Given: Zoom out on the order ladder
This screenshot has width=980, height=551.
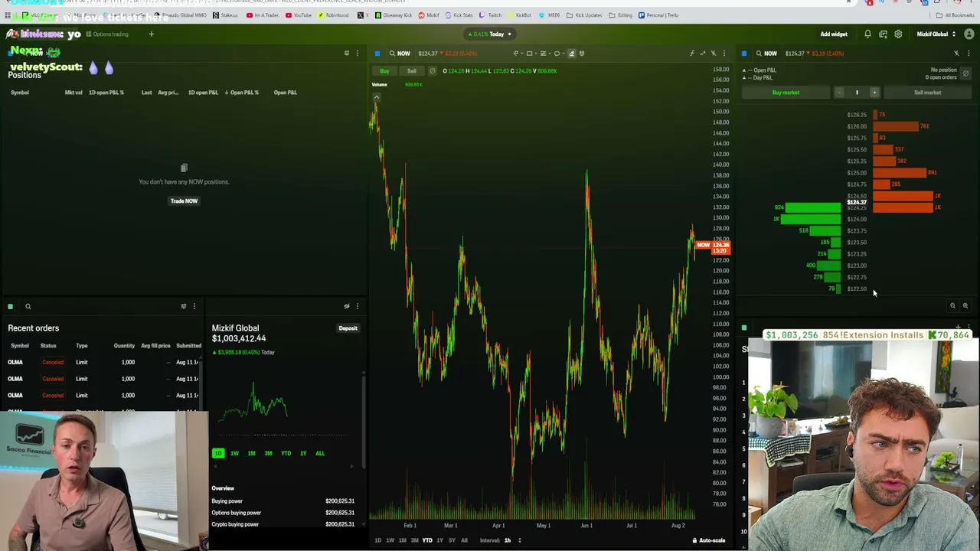Looking at the screenshot, I should click(x=953, y=305).
